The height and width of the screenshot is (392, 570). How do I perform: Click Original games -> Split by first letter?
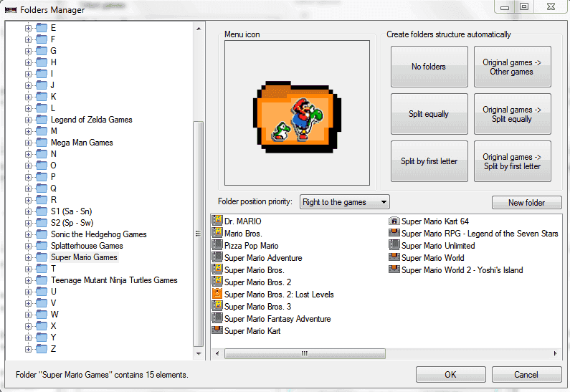tap(512, 161)
